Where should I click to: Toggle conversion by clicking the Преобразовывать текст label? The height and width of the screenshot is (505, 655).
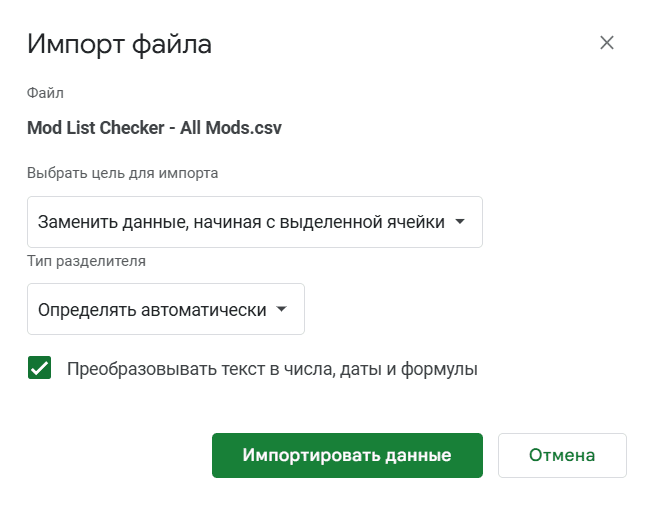(x=272, y=369)
